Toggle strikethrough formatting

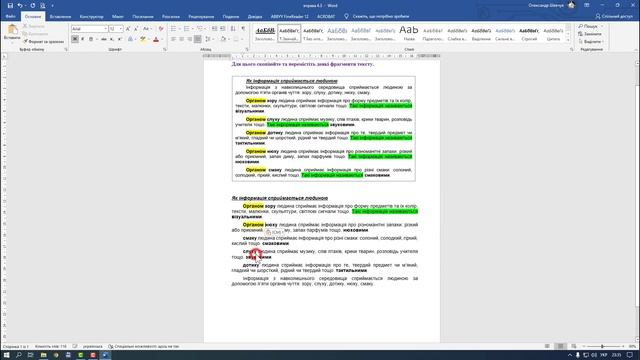(104, 39)
